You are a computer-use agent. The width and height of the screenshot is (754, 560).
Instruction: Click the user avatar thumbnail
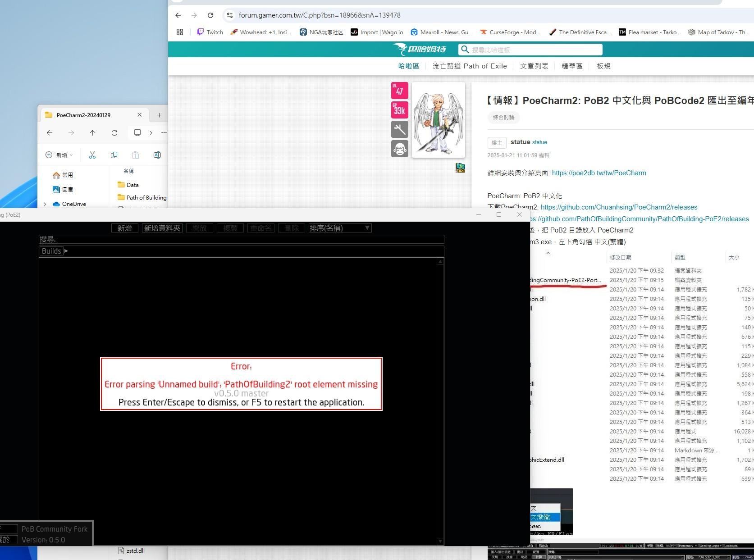point(438,120)
